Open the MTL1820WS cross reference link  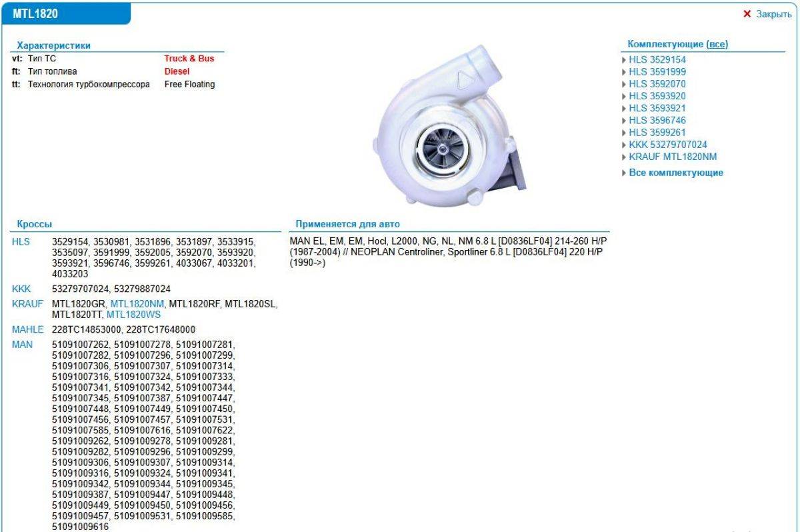click(133, 314)
